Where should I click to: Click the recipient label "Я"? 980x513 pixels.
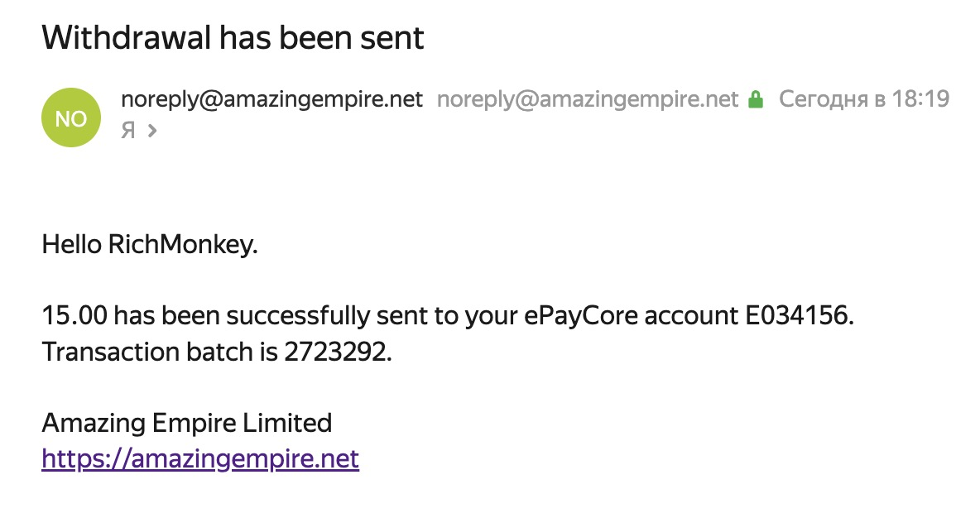pyautogui.click(x=128, y=130)
